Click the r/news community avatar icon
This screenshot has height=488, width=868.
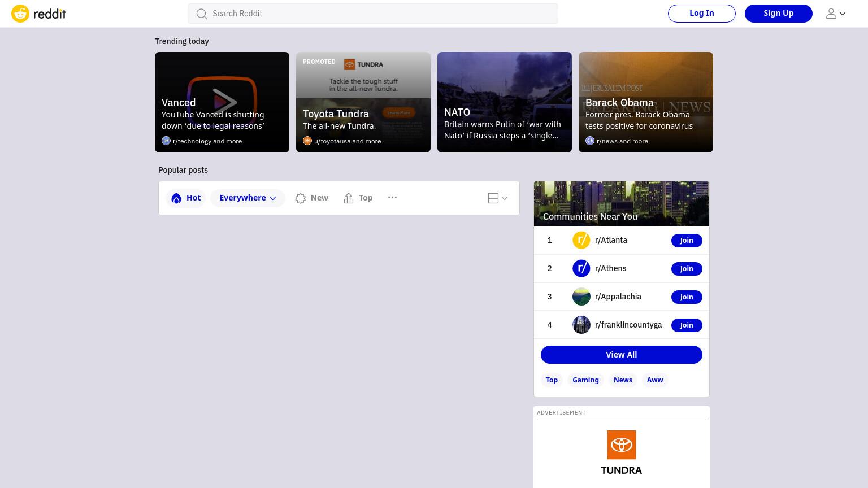coord(590,141)
